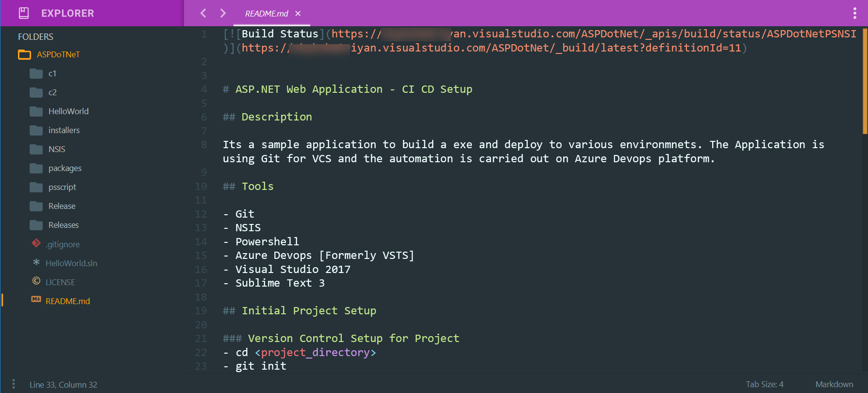868x393 pixels.
Task: Open the Tab Size: 4 selector
Action: pyautogui.click(x=765, y=384)
